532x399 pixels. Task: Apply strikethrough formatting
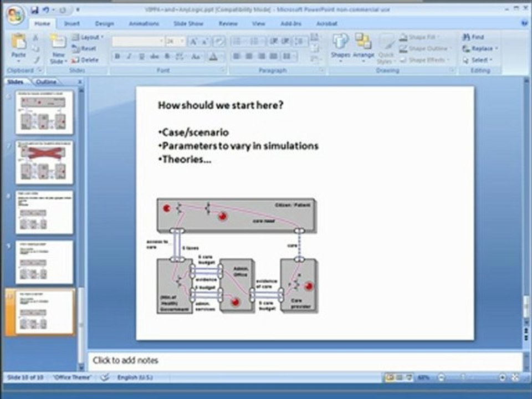(x=155, y=57)
